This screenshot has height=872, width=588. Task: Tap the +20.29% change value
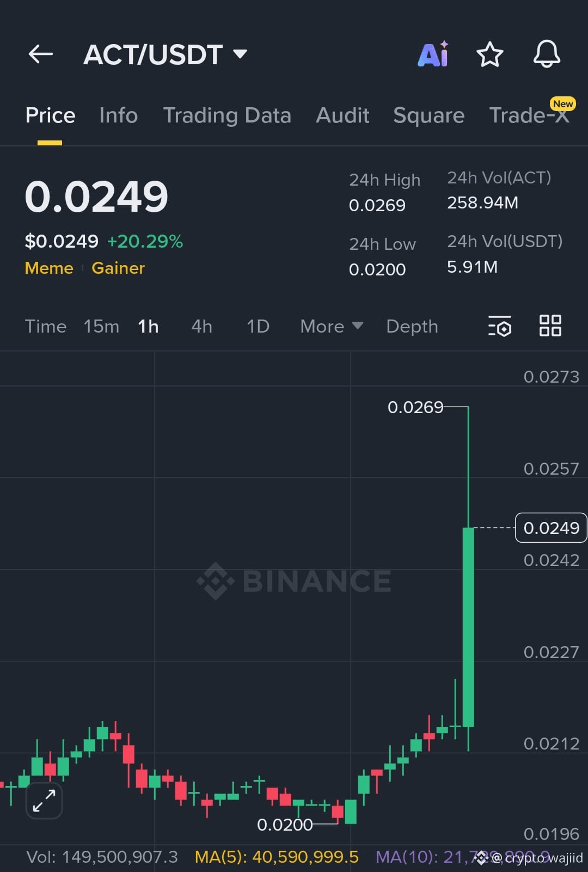point(145,241)
